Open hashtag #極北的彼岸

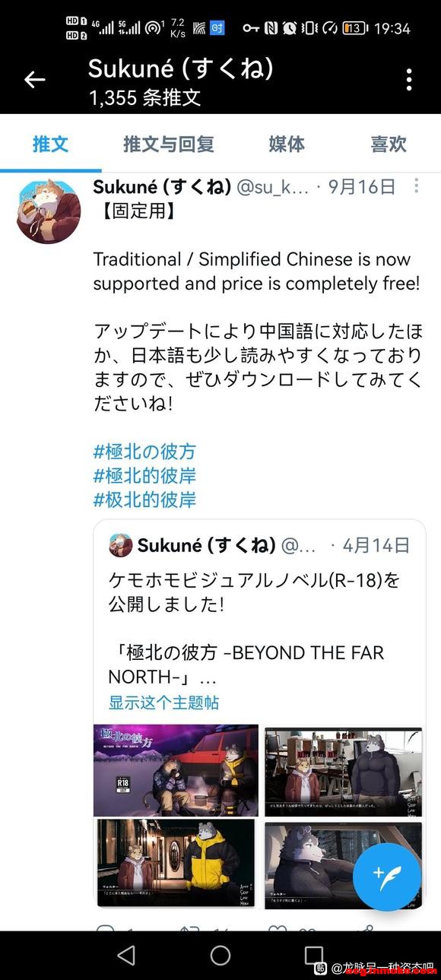point(144,476)
